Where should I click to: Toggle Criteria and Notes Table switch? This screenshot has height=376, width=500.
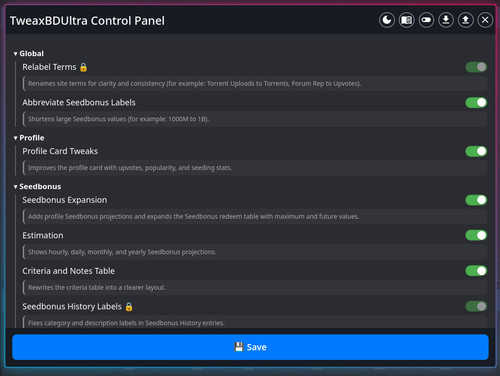pyautogui.click(x=476, y=271)
